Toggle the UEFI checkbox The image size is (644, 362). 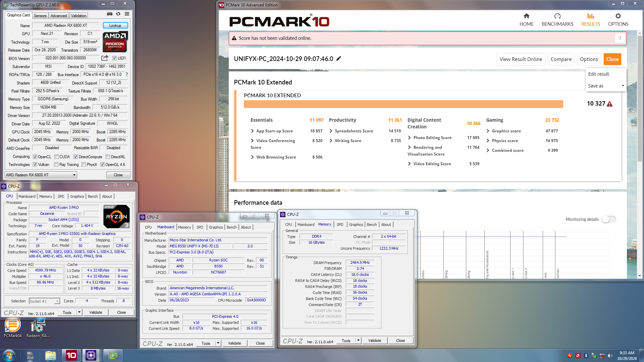(x=114, y=58)
